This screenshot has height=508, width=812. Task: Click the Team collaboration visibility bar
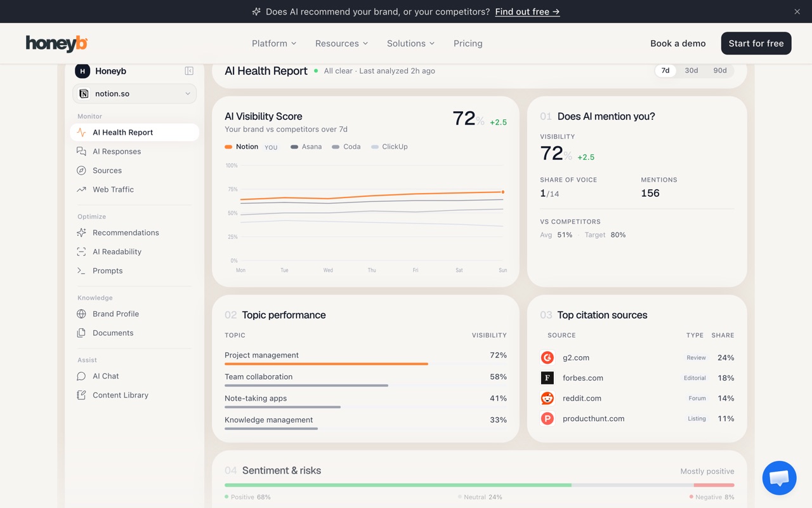click(x=306, y=385)
